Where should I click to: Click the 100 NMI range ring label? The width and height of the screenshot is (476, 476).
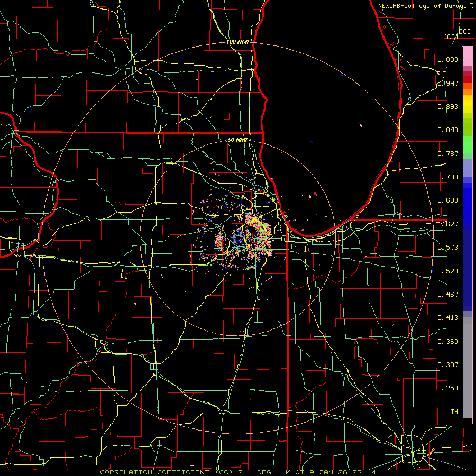pyautogui.click(x=237, y=42)
